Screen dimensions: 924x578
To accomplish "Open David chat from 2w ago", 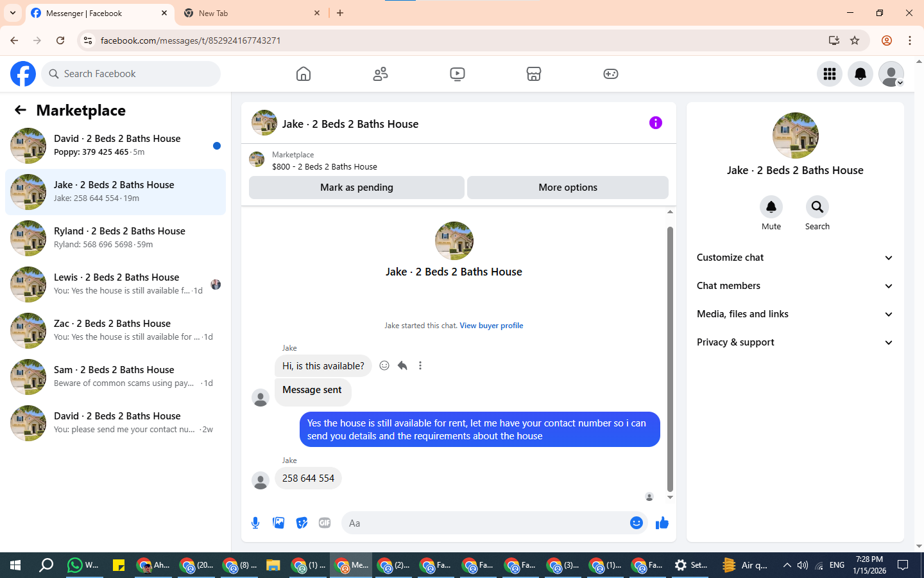I will pos(116,423).
